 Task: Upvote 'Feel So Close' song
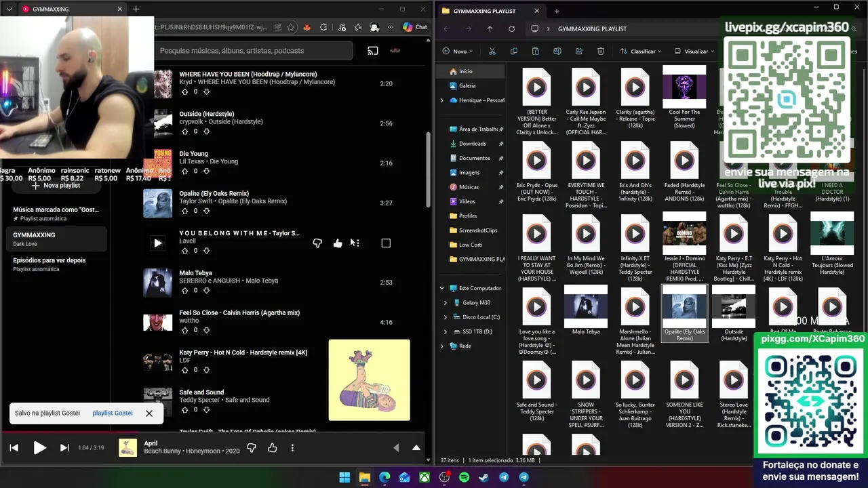tap(184, 330)
